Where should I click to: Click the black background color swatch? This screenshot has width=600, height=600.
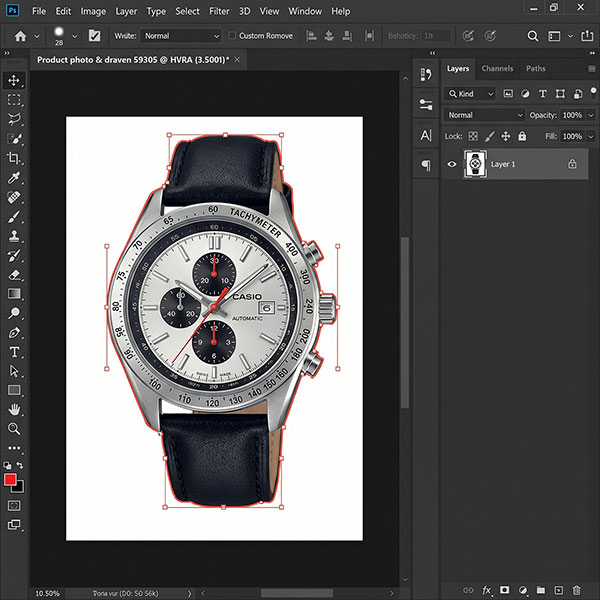20,488
